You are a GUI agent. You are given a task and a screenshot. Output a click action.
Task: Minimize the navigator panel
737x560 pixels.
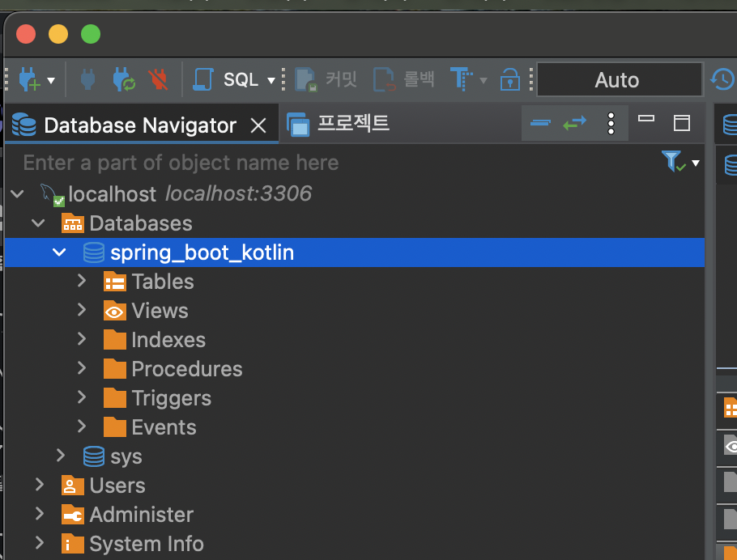click(x=646, y=118)
